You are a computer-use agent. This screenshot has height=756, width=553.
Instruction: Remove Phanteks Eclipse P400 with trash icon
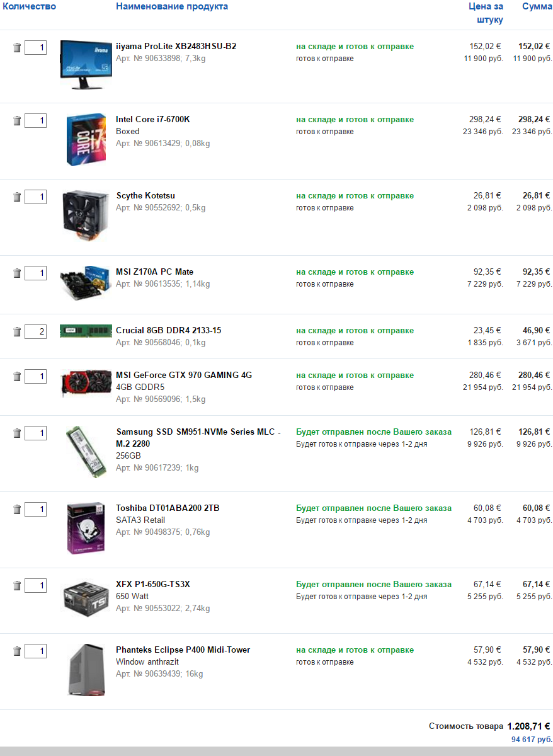coord(17,651)
